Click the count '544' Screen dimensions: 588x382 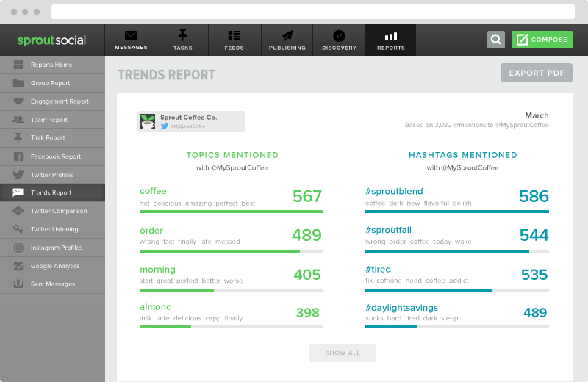coord(534,235)
